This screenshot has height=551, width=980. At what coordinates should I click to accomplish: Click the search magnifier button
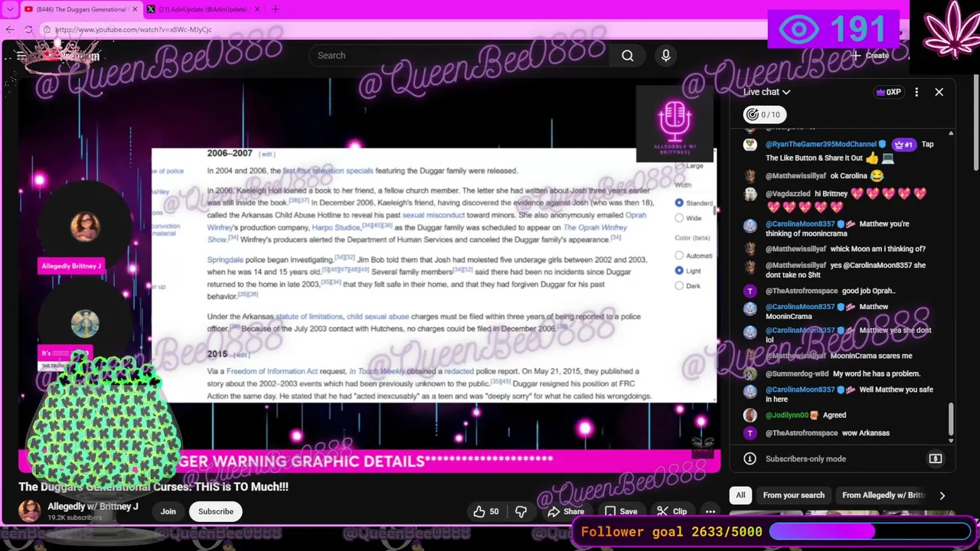628,55
